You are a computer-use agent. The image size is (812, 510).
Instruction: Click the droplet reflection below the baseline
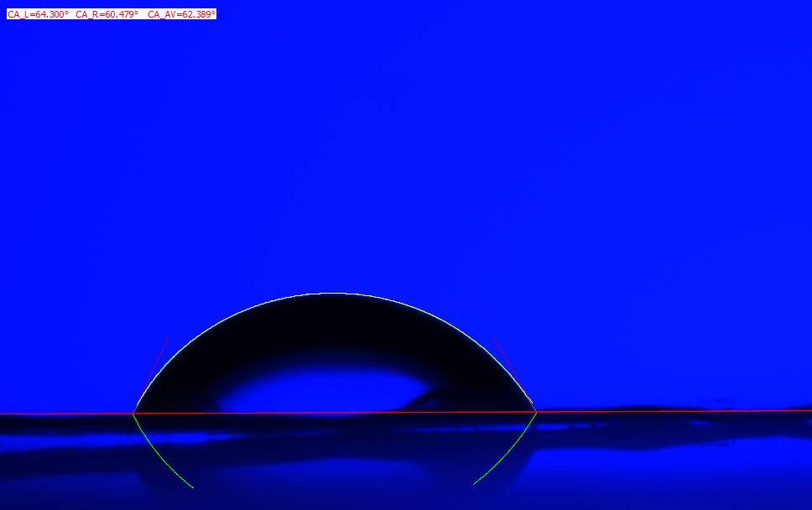coord(336,453)
